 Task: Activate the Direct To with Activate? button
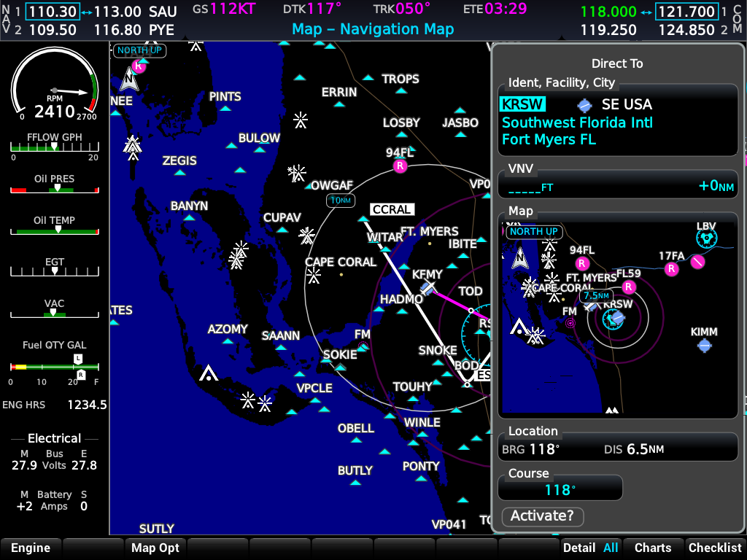pyautogui.click(x=543, y=516)
